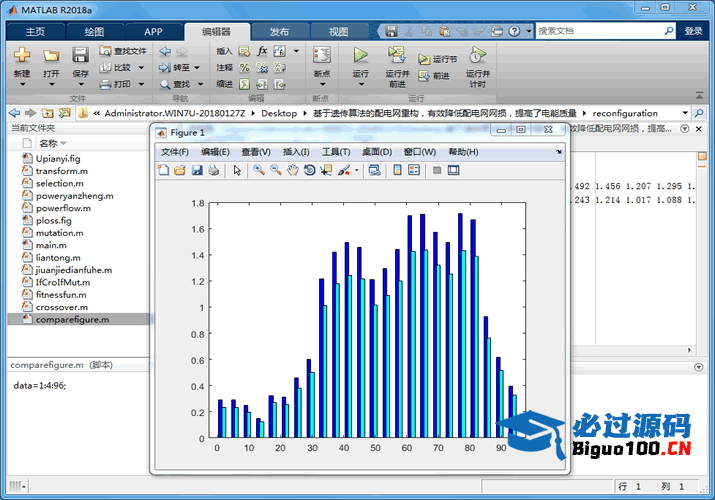Click the data cursor tool in Figure toolbar
Screen dimensions: 715x500
tap(326, 171)
